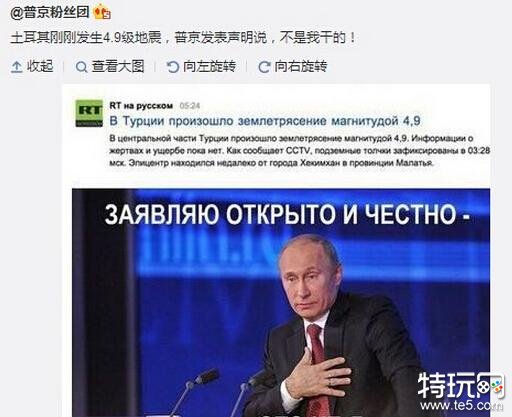Click the rotate-right arrow icon
This screenshot has width=512, height=417.
coord(264,67)
